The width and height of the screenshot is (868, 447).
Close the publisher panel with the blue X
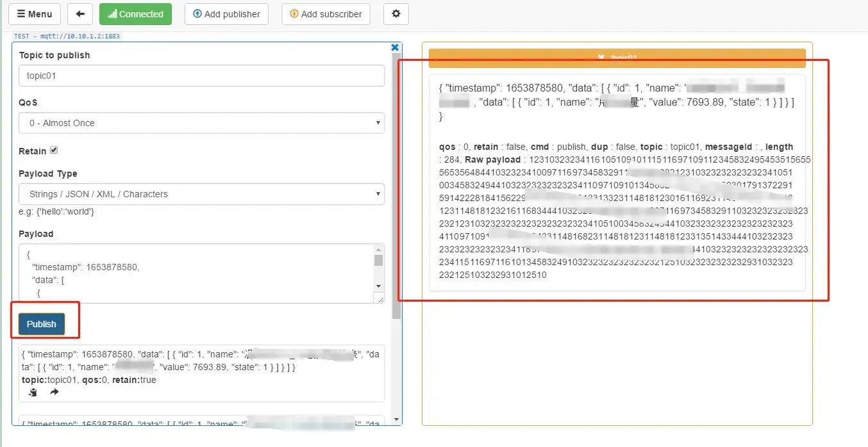395,47
